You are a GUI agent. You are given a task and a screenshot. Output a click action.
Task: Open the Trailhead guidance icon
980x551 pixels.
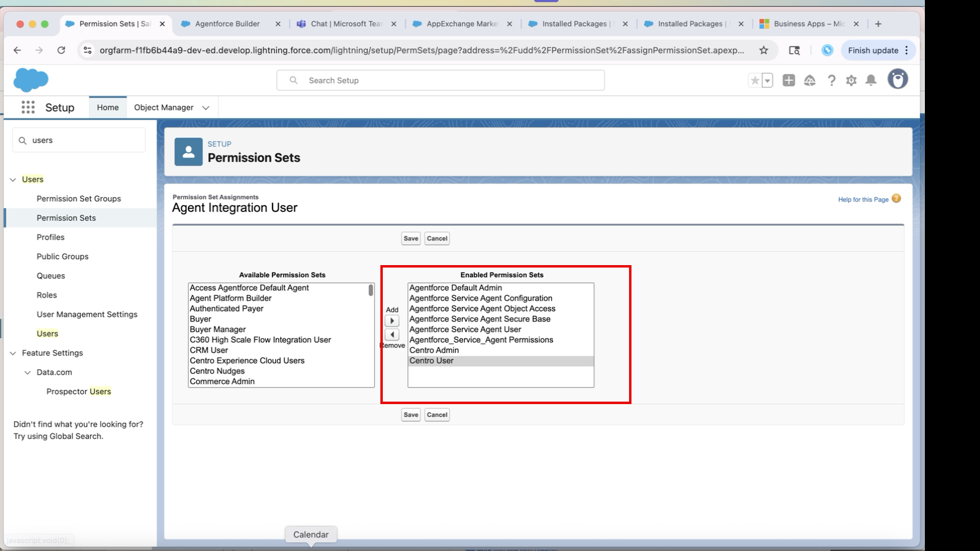point(810,80)
